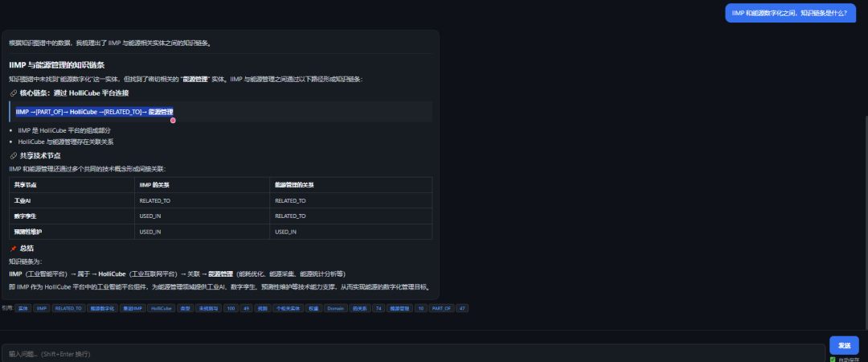Click the 知识链条为 line under 总结
868x362 pixels.
[26, 261]
